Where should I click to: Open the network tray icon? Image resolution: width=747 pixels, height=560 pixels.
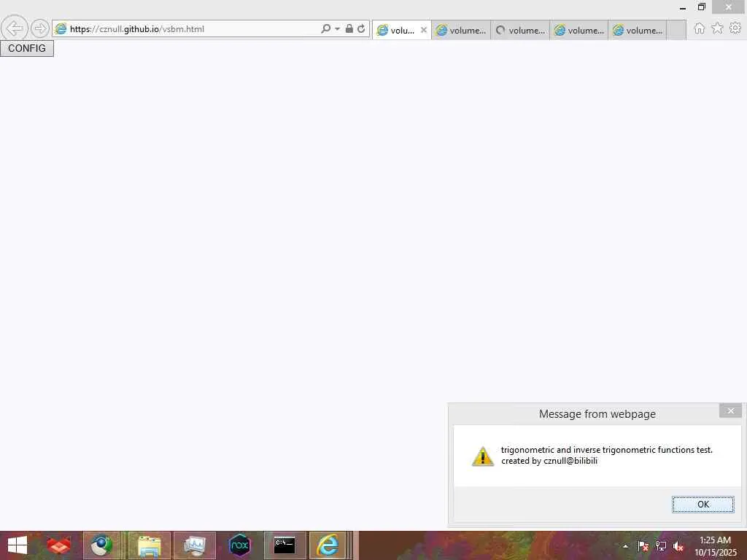coord(661,546)
